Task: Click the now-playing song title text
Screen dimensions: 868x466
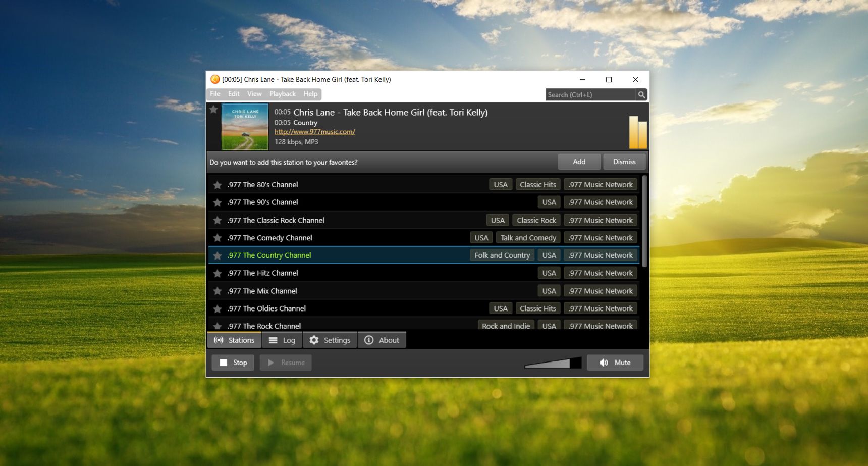Action: [391, 112]
